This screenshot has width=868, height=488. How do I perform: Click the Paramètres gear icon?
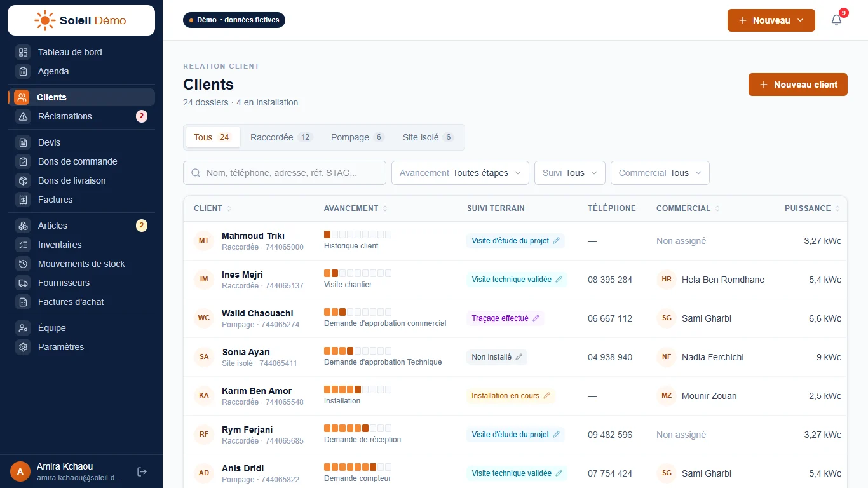pos(23,347)
